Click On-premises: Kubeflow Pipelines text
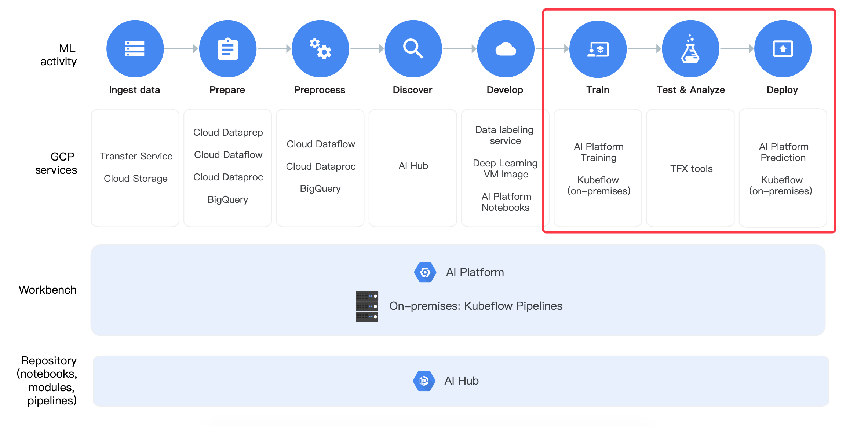Image resolution: width=868 pixels, height=426 pixels. click(475, 306)
